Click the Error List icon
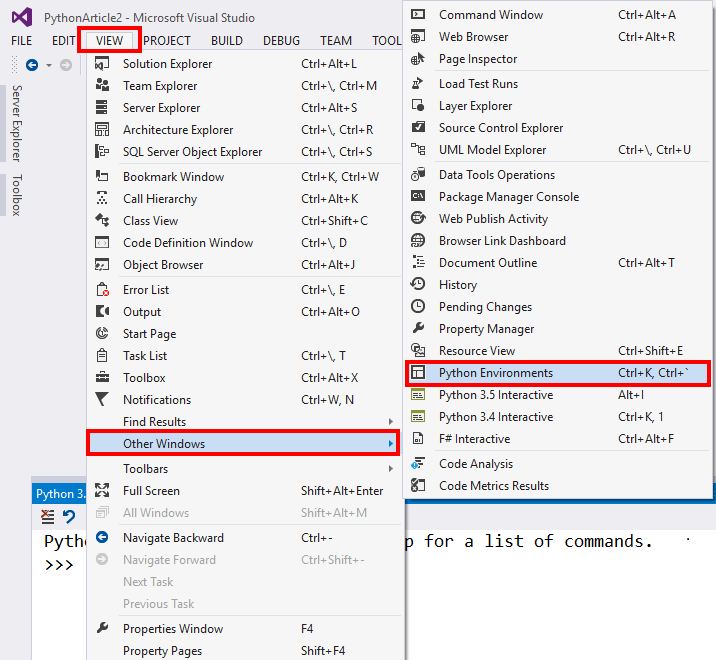 102,290
